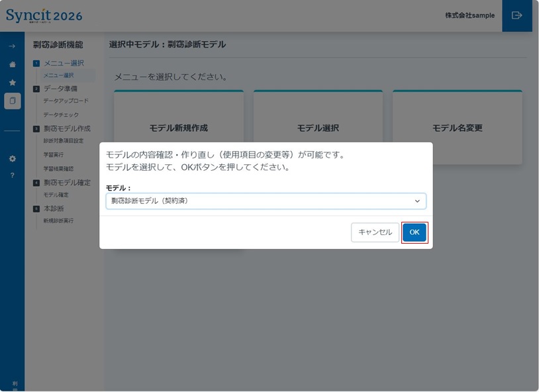Screen dimensions: 539x392
Task: Dismiss the dialog via キャンセル
Action: (x=375, y=232)
